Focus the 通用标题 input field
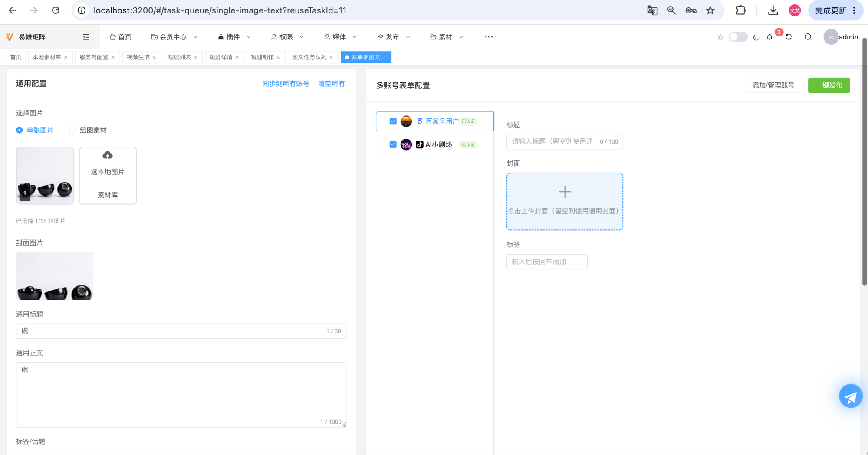Screen dimensions: 868x455 [x=181, y=331]
